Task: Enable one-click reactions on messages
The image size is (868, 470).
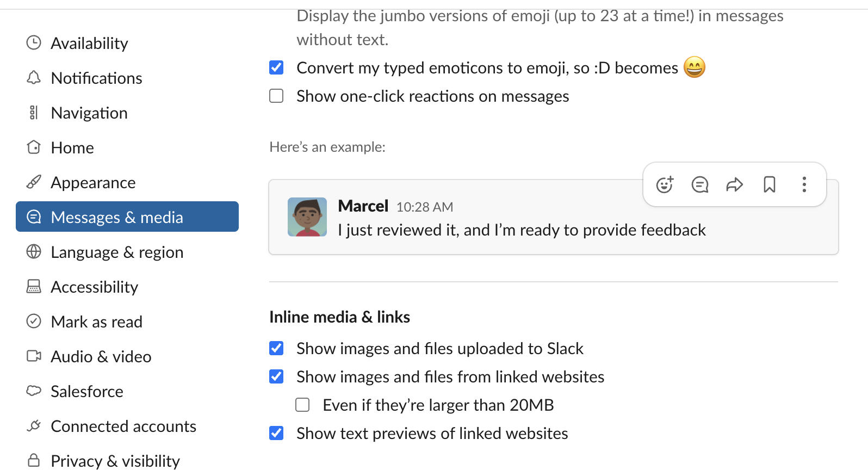Action: [276, 96]
